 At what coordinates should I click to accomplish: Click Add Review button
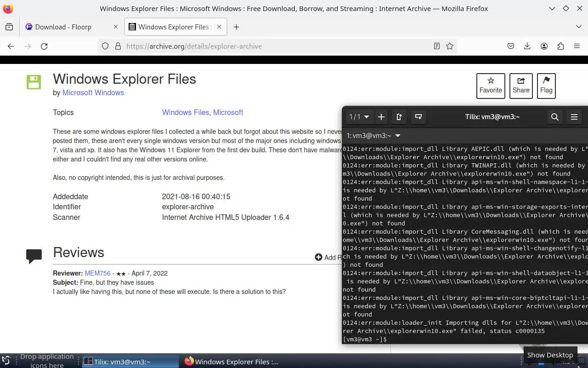[x=328, y=257]
